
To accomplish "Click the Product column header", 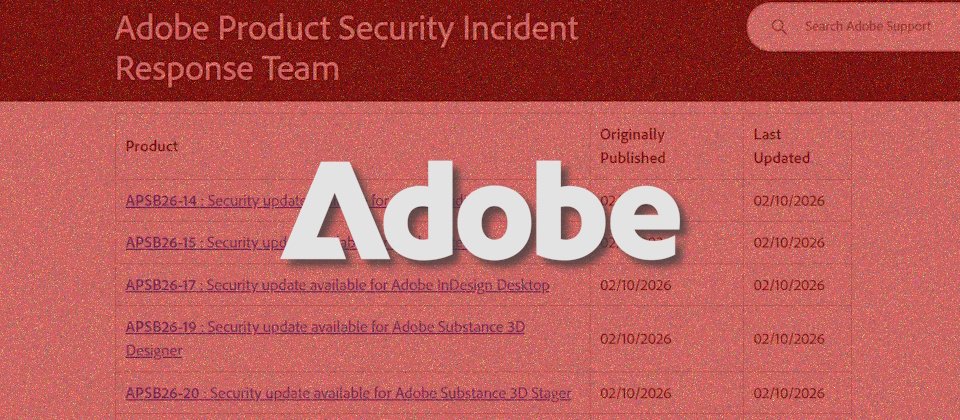I will pyautogui.click(x=152, y=146).
